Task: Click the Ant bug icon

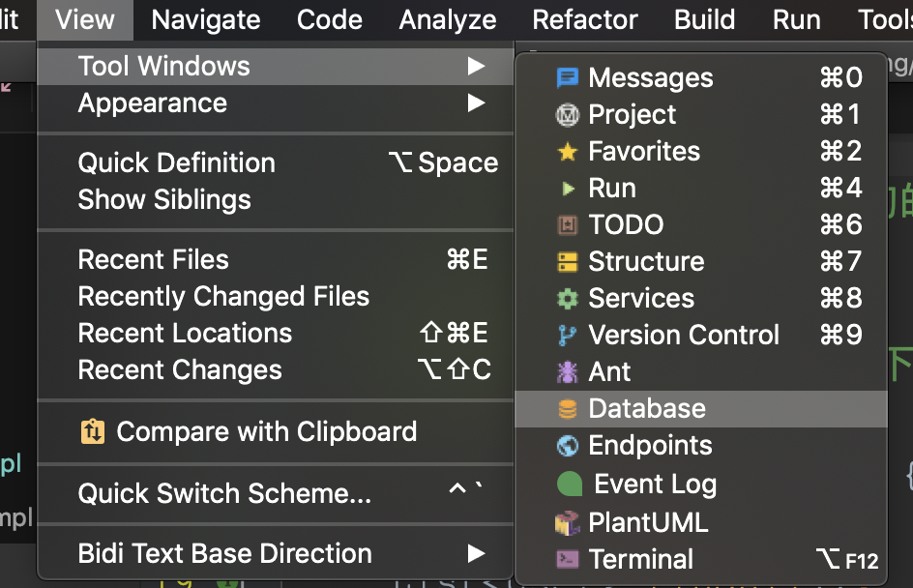Action: pyautogui.click(x=567, y=372)
